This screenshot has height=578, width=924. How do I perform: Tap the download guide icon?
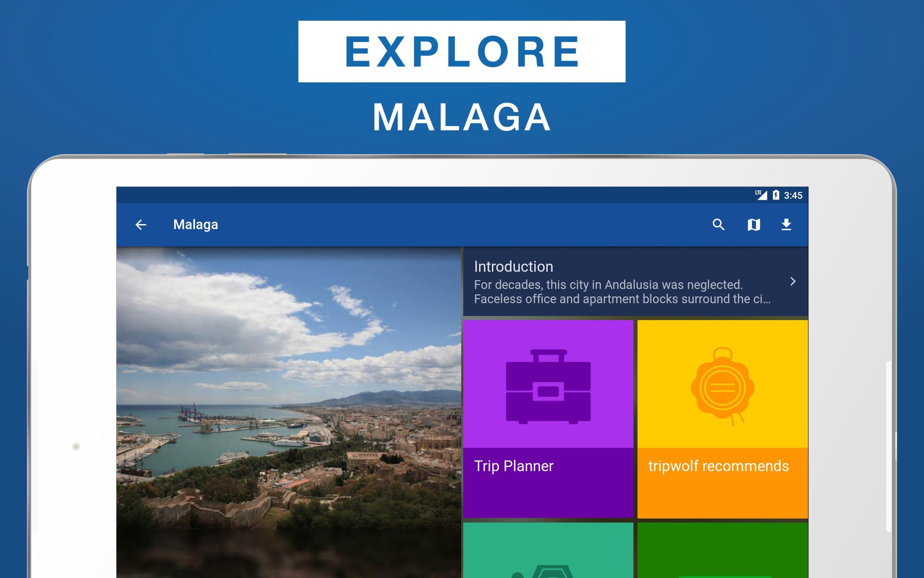click(x=786, y=224)
